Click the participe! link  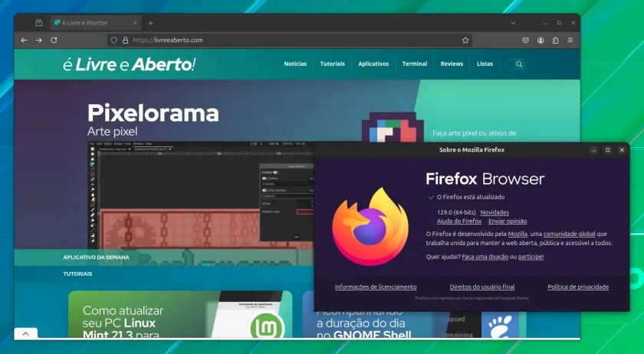[531, 257]
